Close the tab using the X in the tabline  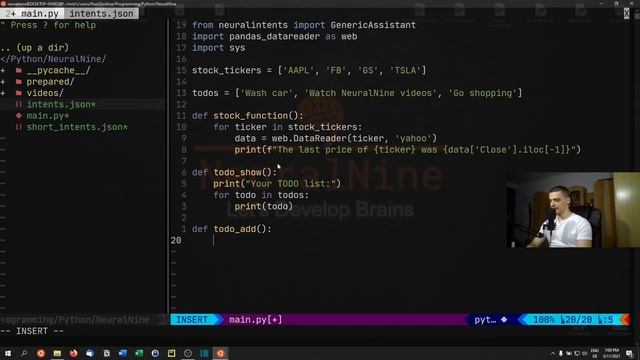[626, 13]
